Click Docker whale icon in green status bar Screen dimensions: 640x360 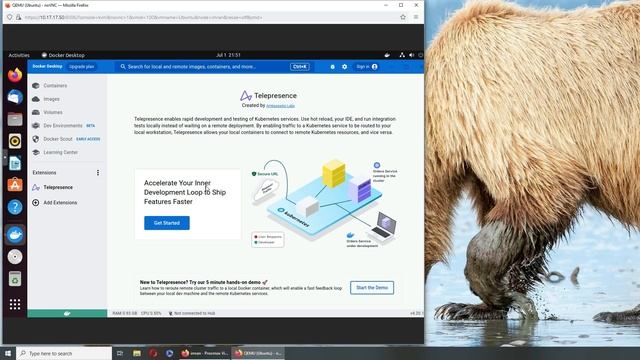tap(67, 313)
